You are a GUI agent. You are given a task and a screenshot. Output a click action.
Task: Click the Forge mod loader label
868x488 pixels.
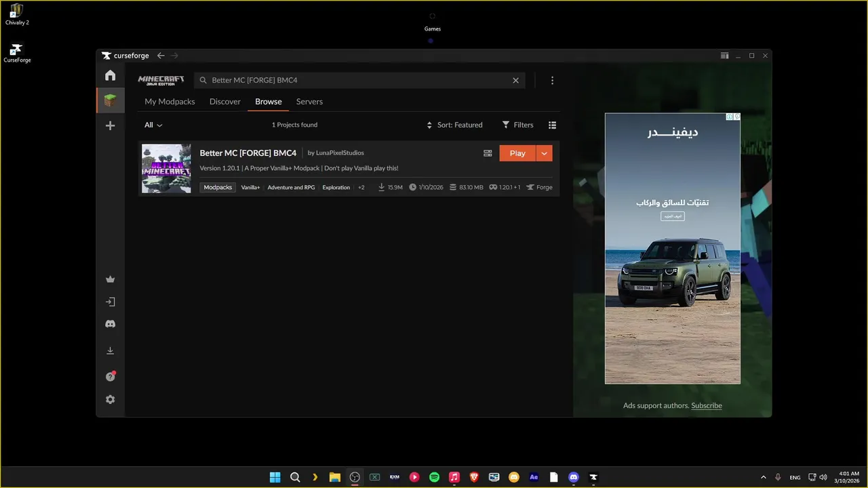pyautogui.click(x=540, y=187)
